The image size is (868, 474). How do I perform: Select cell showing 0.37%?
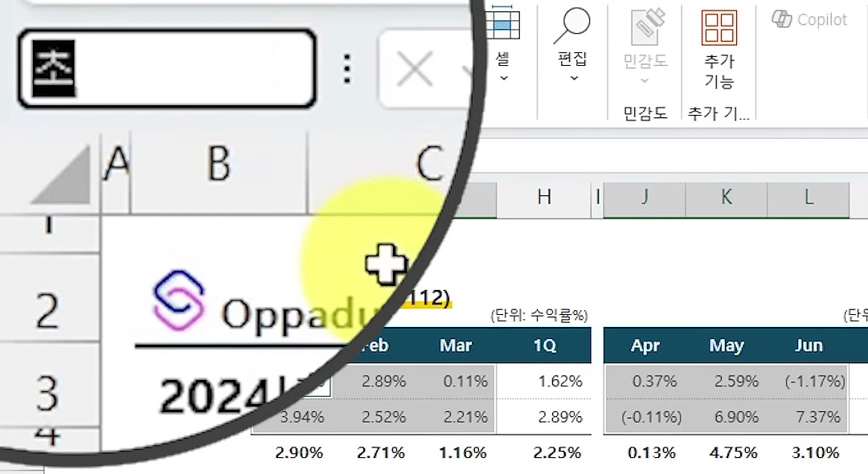[645, 381]
